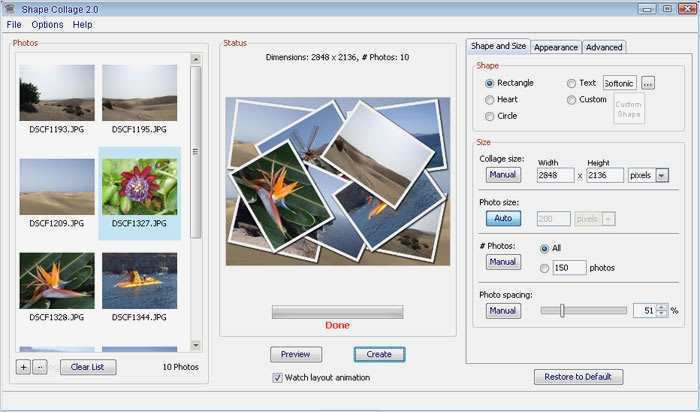Click the 150 photos count field
Viewport: 700px width, 412px height.
pyautogui.click(x=569, y=268)
